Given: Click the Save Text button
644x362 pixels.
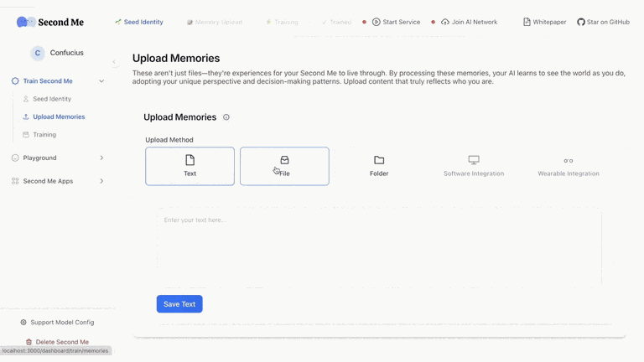Looking at the screenshot, I should click(x=179, y=304).
